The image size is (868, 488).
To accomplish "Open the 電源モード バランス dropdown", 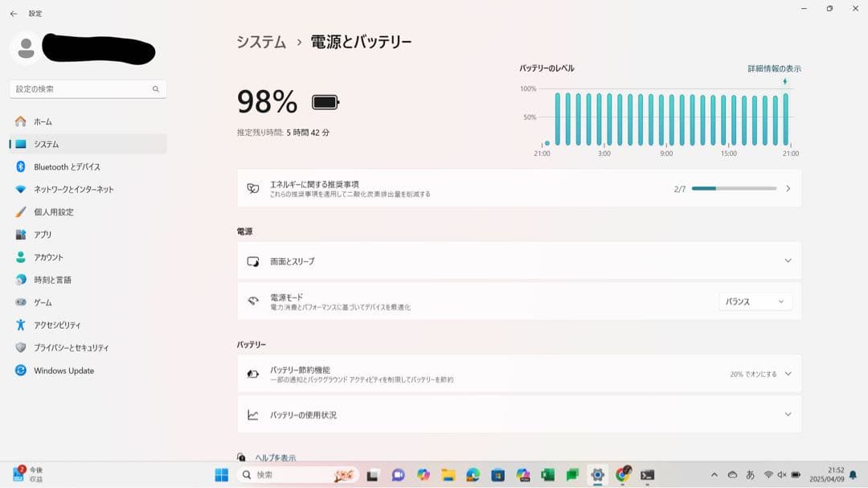I will tap(754, 301).
